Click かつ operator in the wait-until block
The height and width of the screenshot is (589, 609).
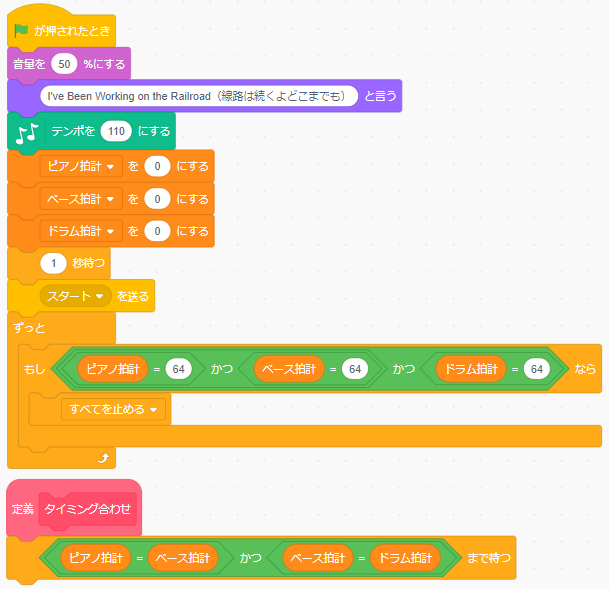tap(251, 558)
